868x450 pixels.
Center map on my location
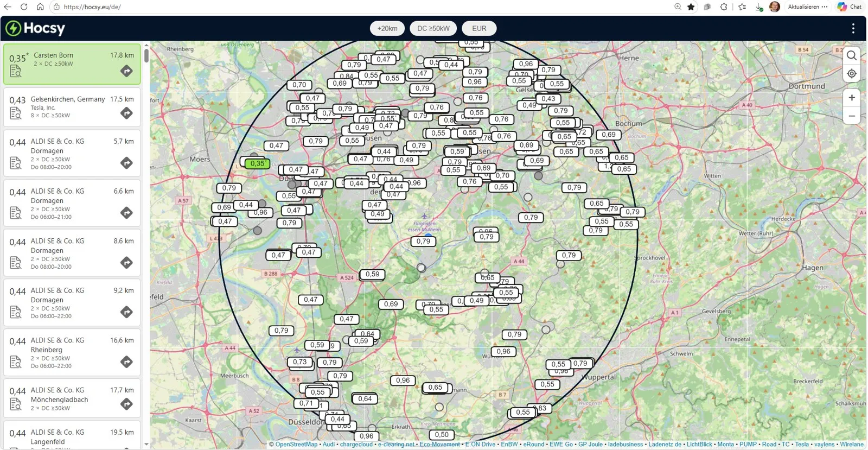tap(852, 74)
